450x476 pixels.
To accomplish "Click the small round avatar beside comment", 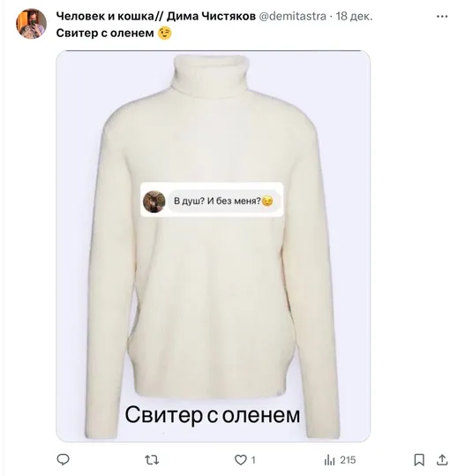I will click(154, 201).
